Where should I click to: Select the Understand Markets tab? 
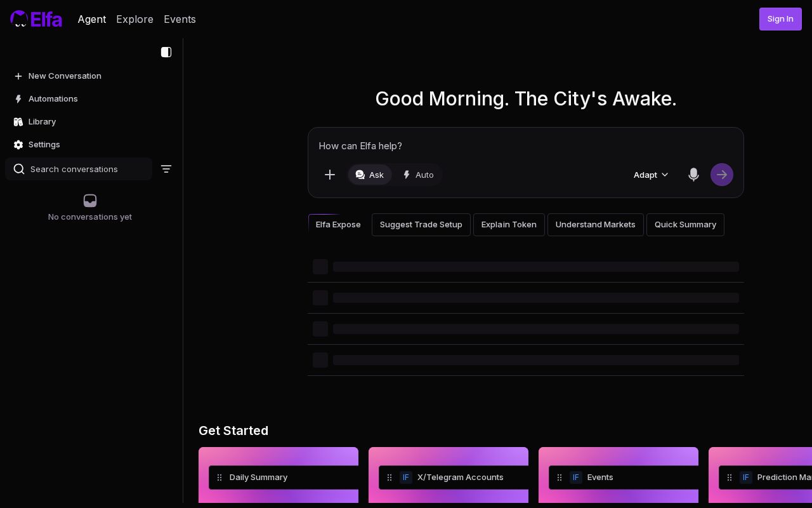[596, 225]
